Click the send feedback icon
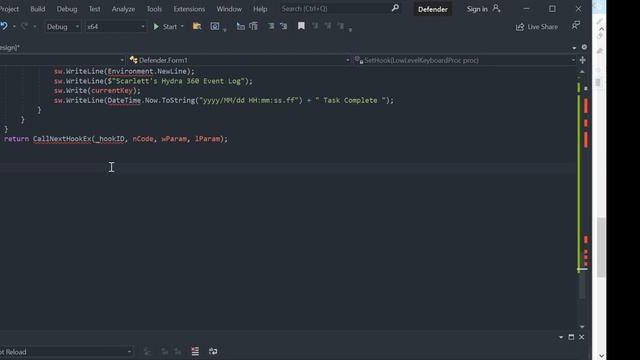The height and width of the screenshot is (360, 640). coord(576,26)
